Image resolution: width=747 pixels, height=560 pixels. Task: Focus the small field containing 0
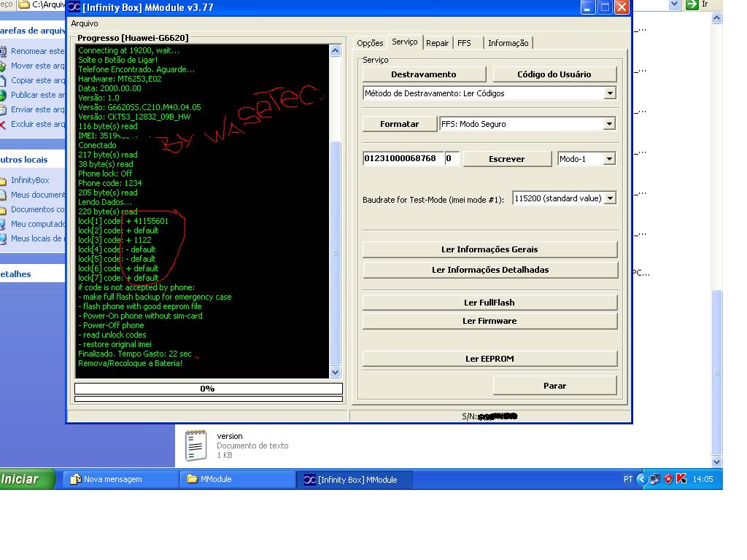point(452,158)
